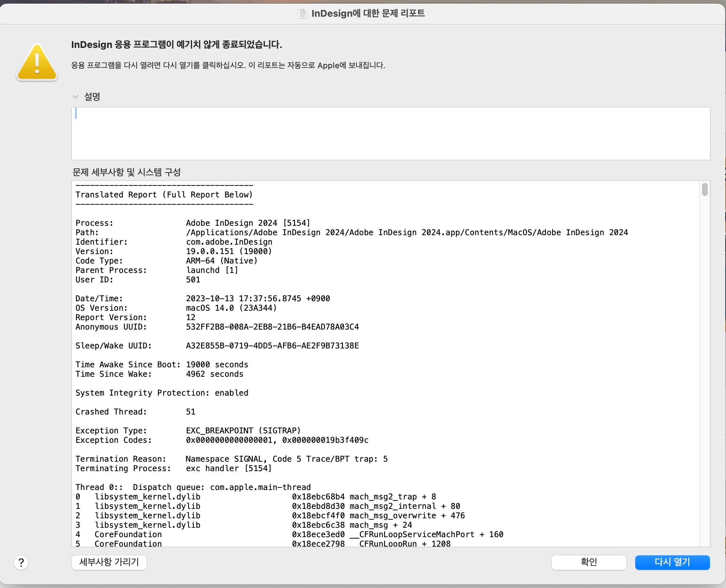This screenshot has width=726, height=588.
Task: Click the Process Adobe InDesign 2024 line
Action: click(193, 223)
